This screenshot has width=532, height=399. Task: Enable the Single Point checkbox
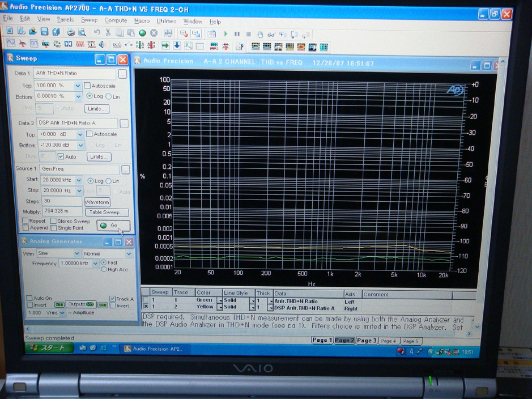pyautogui.click(x=54, y=228)
